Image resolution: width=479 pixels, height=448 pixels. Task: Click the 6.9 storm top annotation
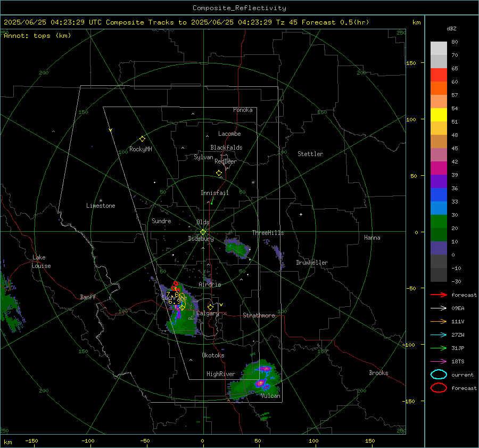pyautogui.click(x=175, y=301)
